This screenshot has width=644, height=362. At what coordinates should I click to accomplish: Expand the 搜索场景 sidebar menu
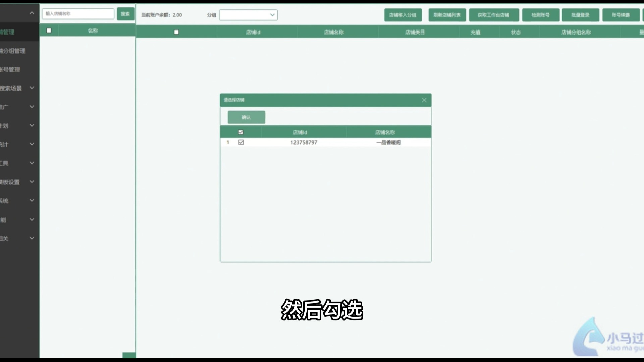tap(32, 88)
